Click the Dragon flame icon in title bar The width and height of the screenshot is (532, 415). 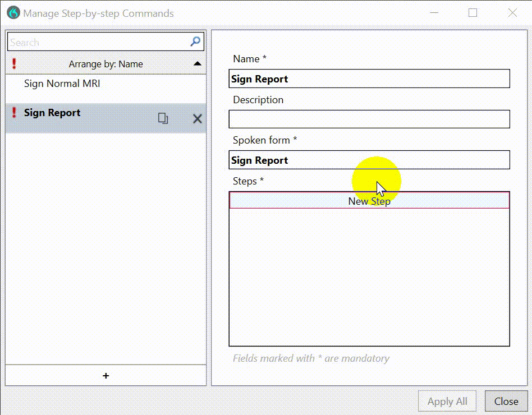coord(13,13)
